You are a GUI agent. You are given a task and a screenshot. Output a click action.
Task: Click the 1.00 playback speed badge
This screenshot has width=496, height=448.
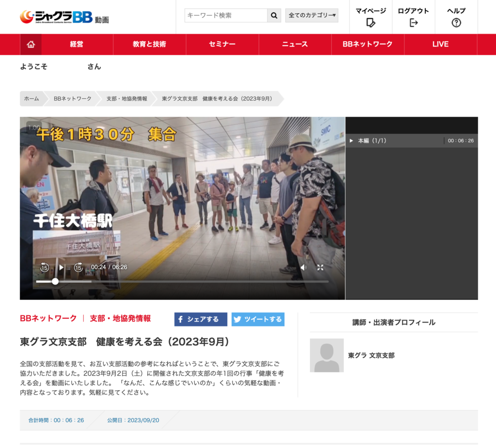pos(34,127)
